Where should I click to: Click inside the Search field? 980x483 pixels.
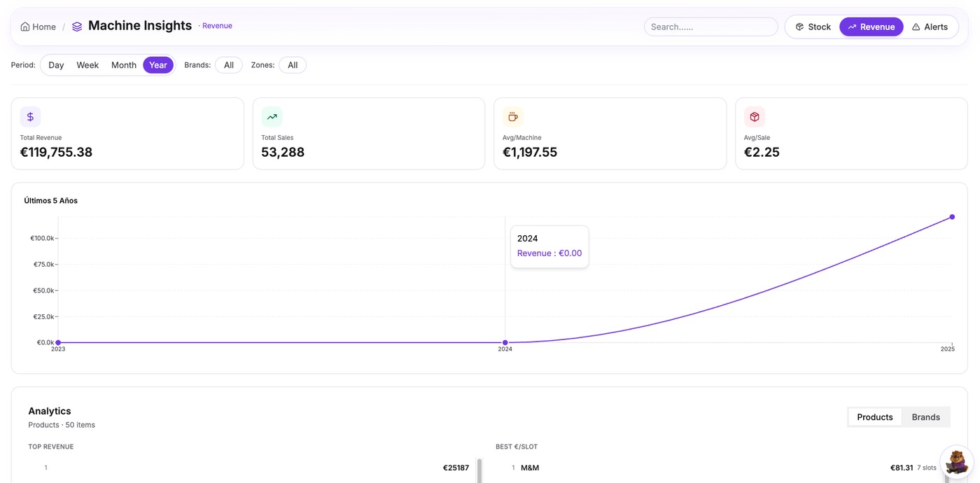[x=710, y=26]
